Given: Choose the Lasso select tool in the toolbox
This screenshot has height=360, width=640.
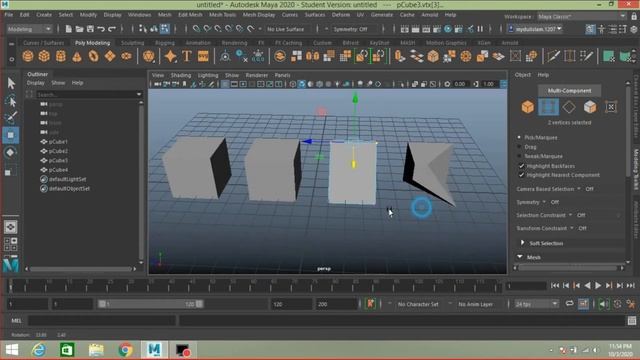Looking at the screenshot, I should [x=11, y=100].
